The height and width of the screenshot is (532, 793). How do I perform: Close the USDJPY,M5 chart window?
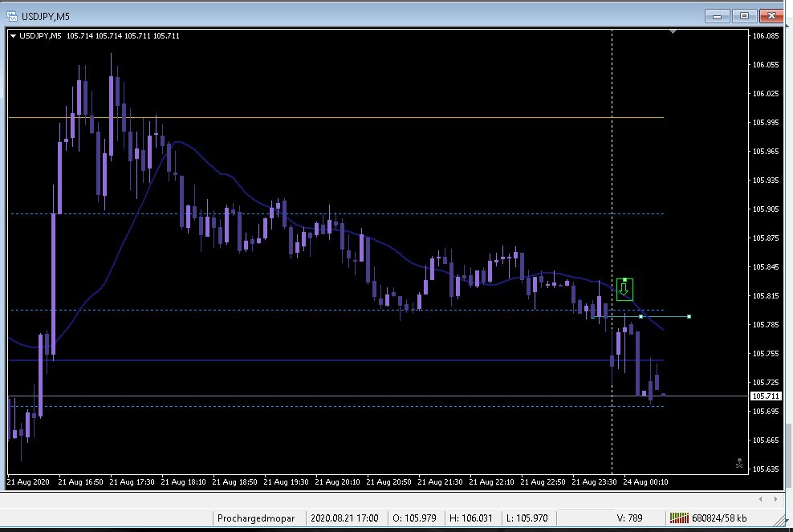click(x=772, y=16)
